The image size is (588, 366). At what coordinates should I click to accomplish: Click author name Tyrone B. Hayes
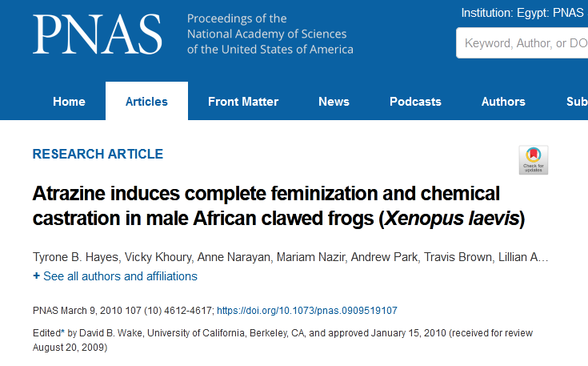(x=76, y=257)
